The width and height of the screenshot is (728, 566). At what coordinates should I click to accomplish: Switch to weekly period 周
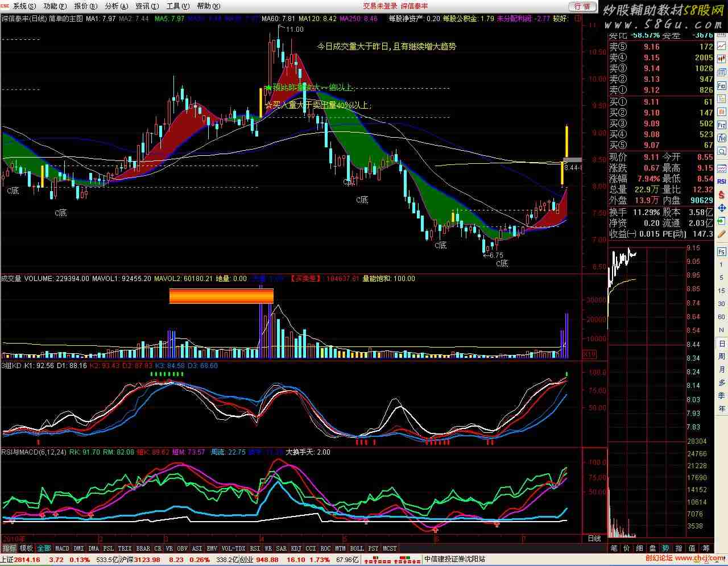(x=721, y=356)
